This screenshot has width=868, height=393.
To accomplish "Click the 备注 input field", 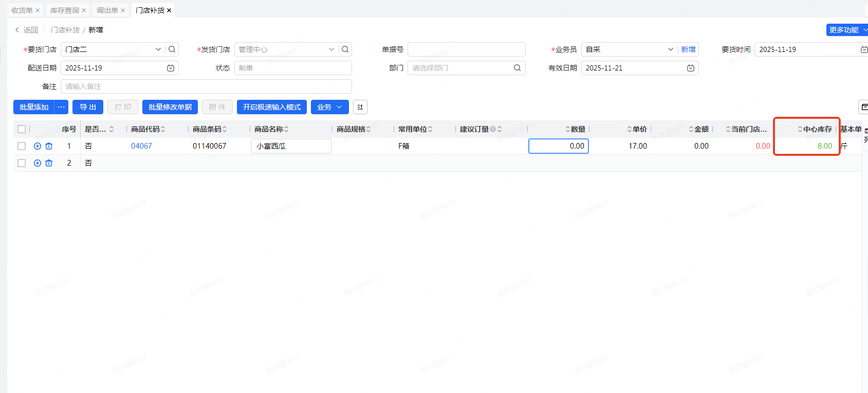I will [x=206, y=86].
